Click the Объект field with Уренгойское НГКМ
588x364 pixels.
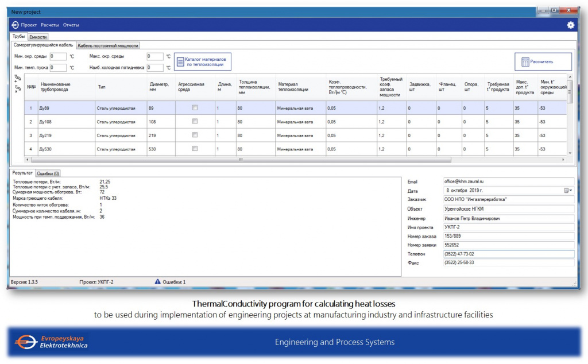click(x=509, y=209)
